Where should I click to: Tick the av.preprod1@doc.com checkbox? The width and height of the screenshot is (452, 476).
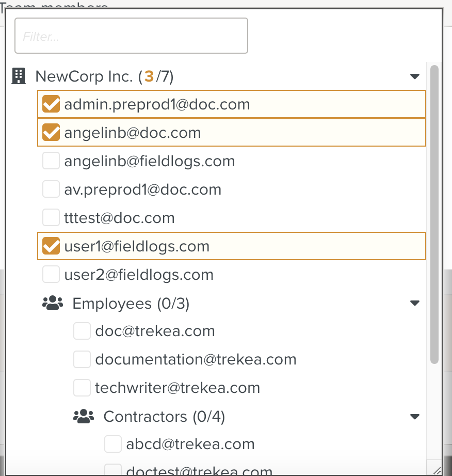[x=51, y=189]
